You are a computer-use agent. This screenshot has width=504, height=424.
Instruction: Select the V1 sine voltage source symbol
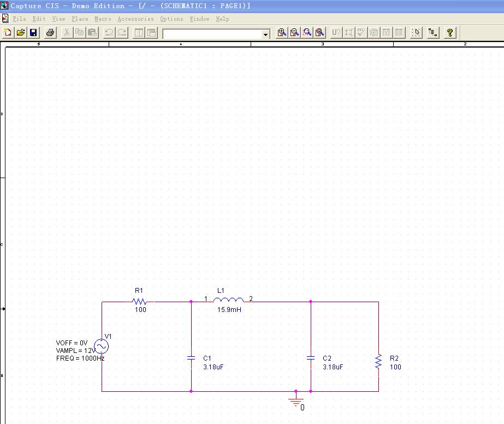tap(101, 346)
